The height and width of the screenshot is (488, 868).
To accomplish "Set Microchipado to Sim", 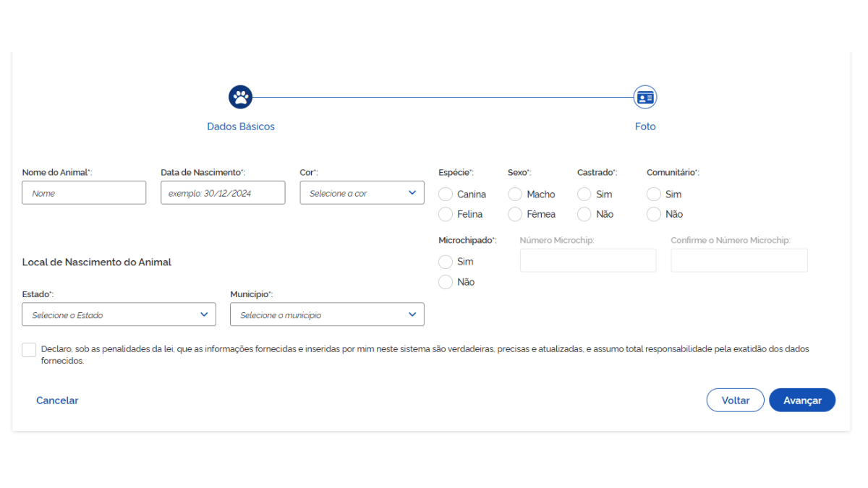I will click(x=446, y=262).
